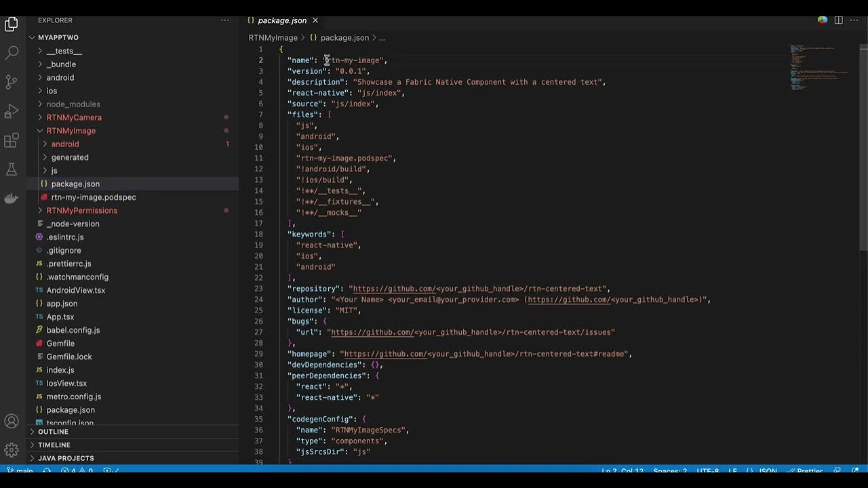Open the index.js file
Viewport: 868px width, 488px height.
60,370
